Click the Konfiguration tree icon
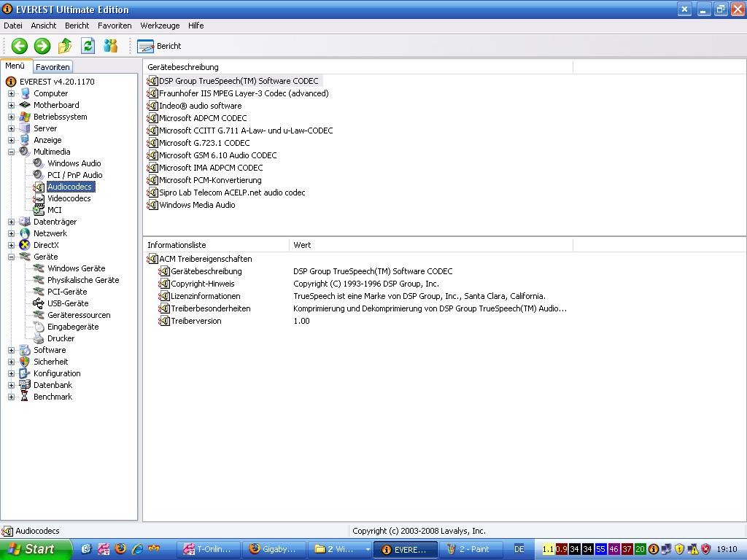Viewport: 747px width, 560px height. coord(25,373)
